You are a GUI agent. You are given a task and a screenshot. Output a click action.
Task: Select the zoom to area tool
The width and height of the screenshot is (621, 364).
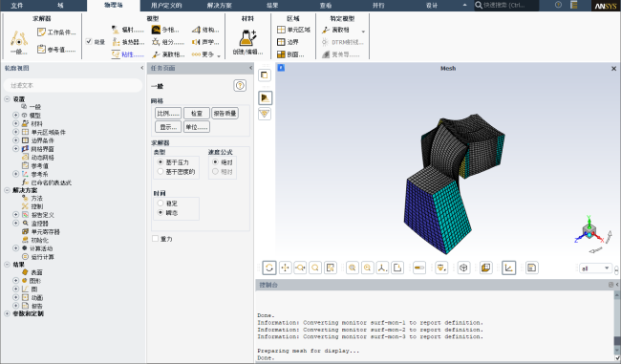(x=315, y=268)
